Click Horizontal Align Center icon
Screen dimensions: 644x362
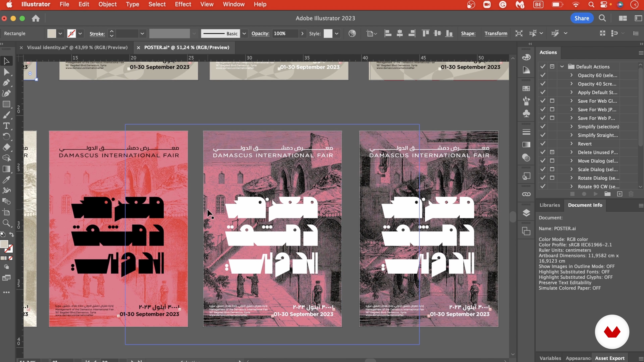click(x=400, y=34)
